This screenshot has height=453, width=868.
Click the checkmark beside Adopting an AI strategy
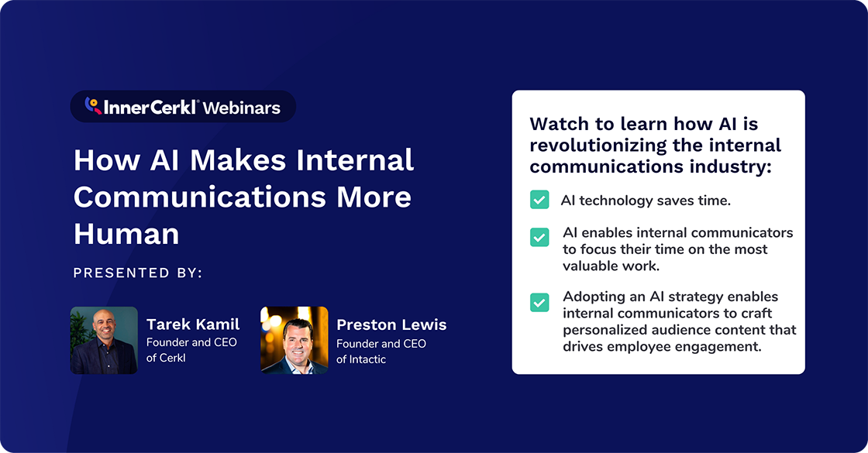pyautogui.click(x=539, y=302)
